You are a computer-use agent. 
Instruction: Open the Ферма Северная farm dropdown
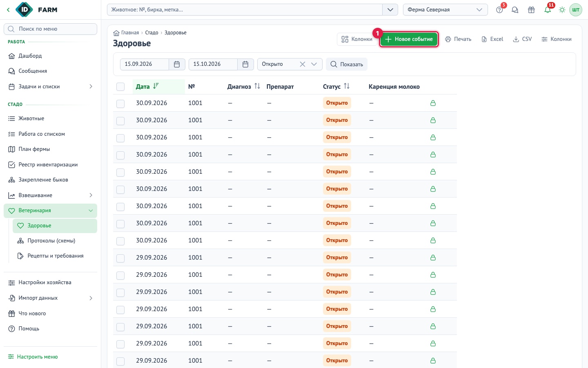[445, 10]
